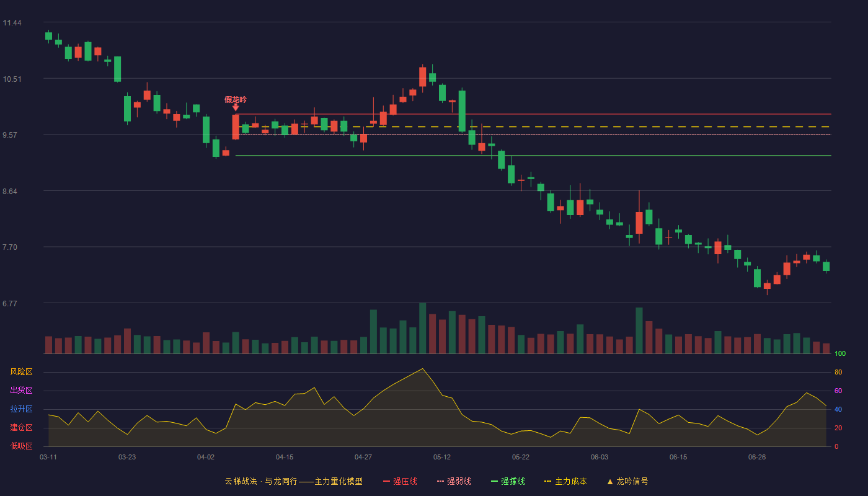Click the 05-12 date axis label
This screenshot has height=496, width=868.
click(442, 457)
